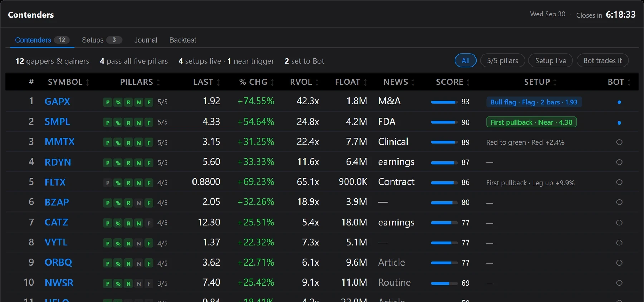Sort the table by % CHG
This screenshot has width=644, height=302.
tap(257, 82)
